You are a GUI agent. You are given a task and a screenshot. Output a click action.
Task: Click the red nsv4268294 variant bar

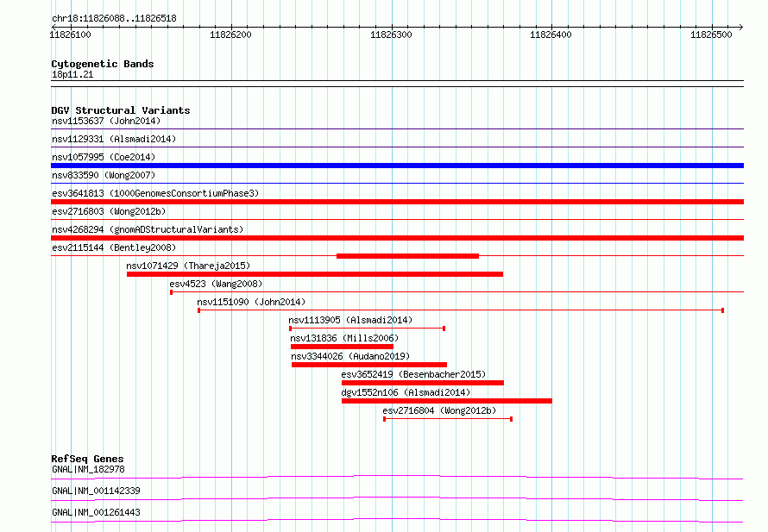pos(397,238)
